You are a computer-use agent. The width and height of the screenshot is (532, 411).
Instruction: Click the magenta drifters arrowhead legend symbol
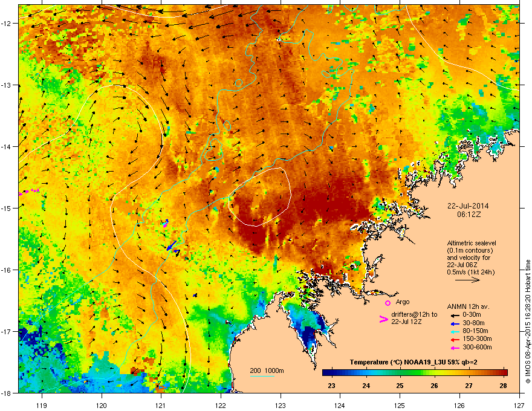(383, 319)
